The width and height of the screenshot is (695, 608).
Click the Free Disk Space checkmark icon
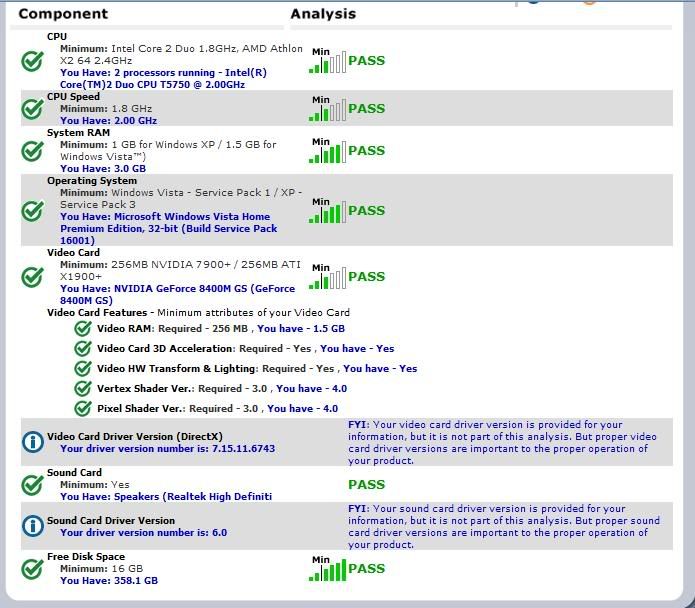[x=32, y=569]
